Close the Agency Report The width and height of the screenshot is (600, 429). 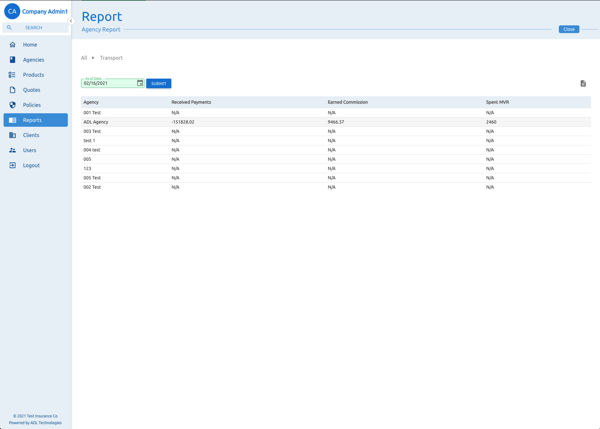(569, 29)
